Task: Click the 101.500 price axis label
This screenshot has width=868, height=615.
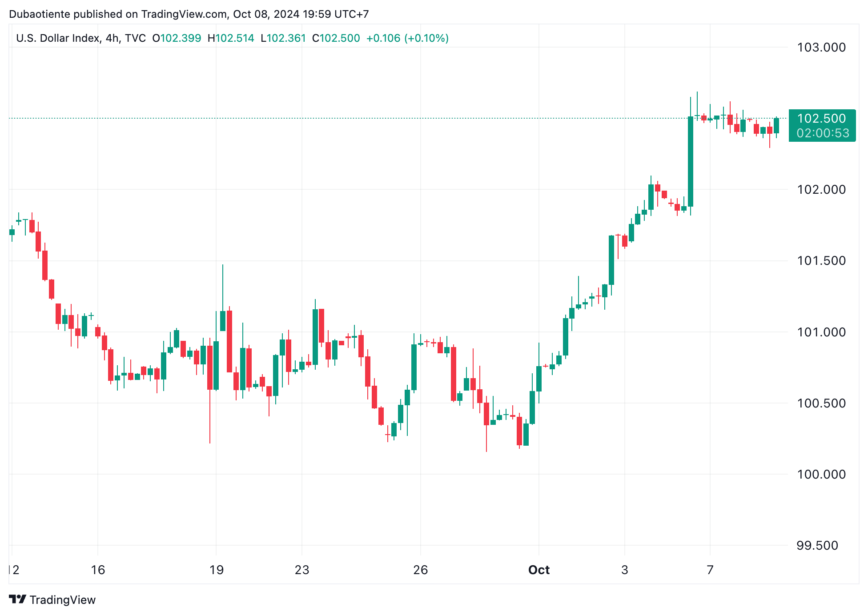Action: click(821, 260)
